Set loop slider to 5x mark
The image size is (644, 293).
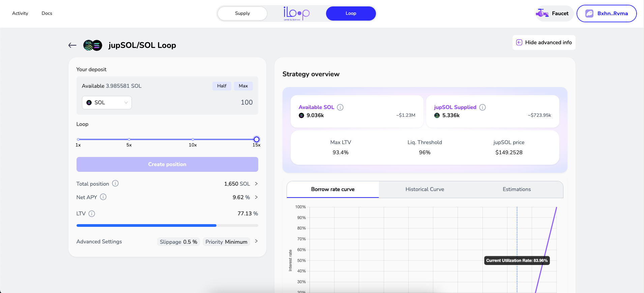[129, 139]
